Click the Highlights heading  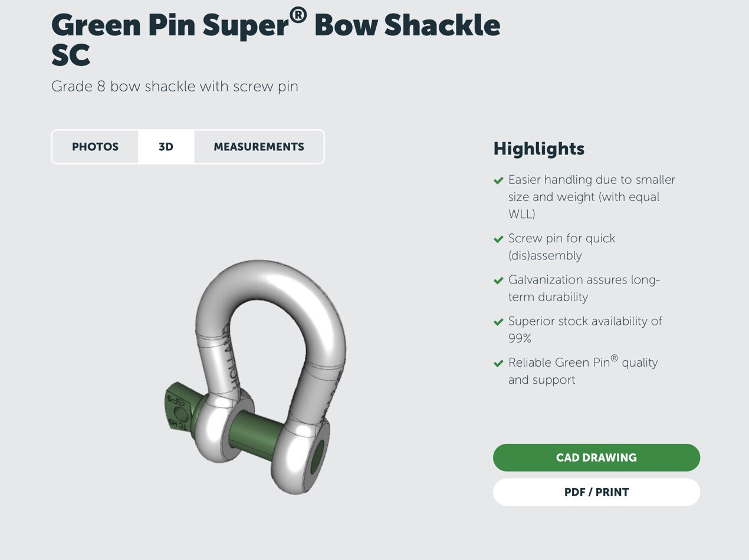[538, 149]
